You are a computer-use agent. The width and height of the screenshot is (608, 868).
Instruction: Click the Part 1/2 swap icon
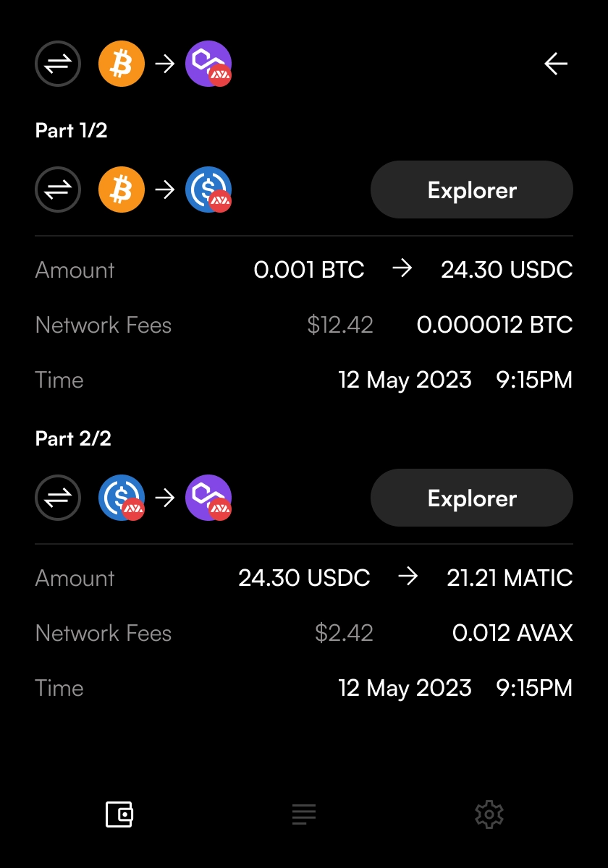pos(58,190)
